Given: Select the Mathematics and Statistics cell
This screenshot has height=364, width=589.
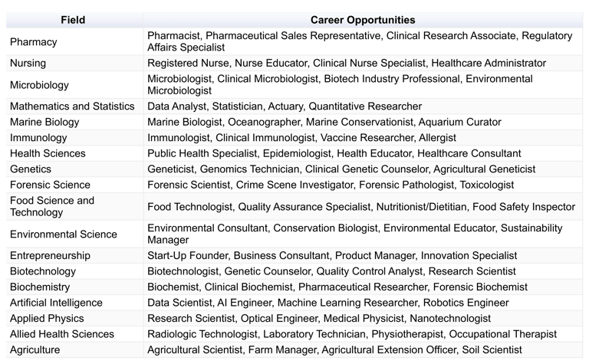Looking at the screenshot, I should coord(72,107).
